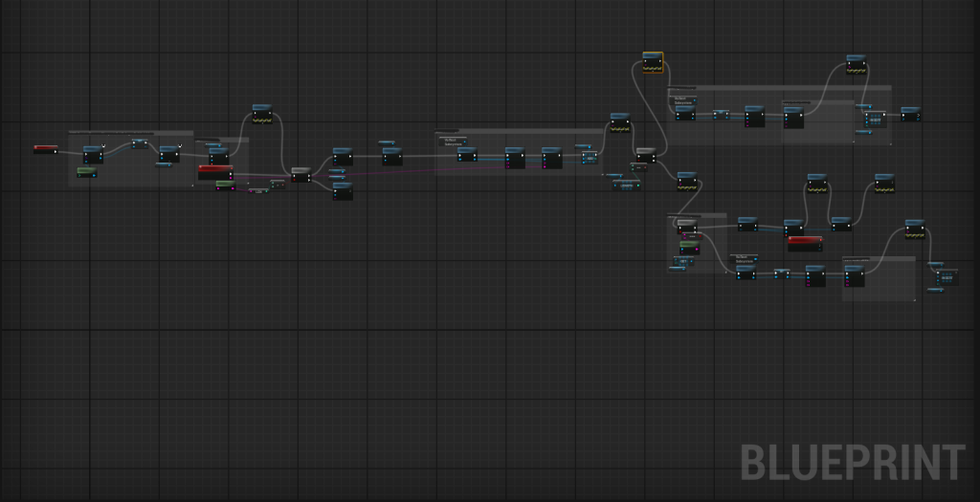Select the top-right comment box header

779,87
